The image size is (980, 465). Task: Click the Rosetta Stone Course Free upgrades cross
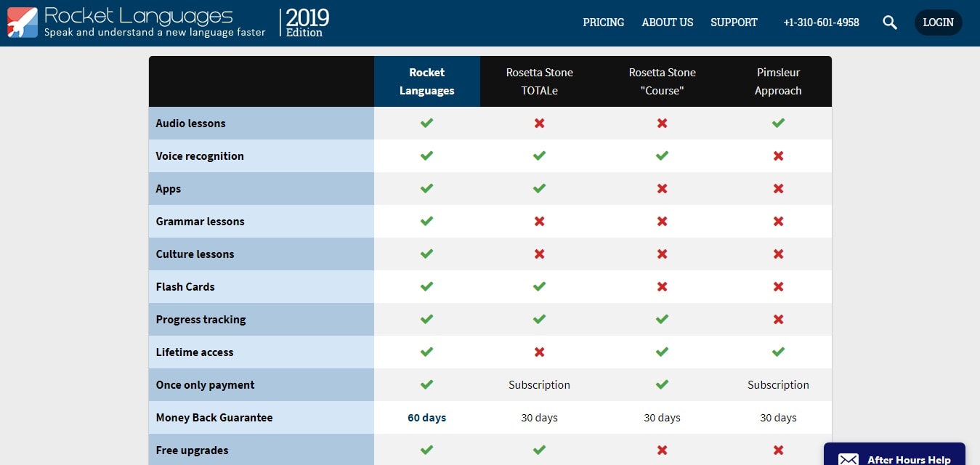[662, 450]
